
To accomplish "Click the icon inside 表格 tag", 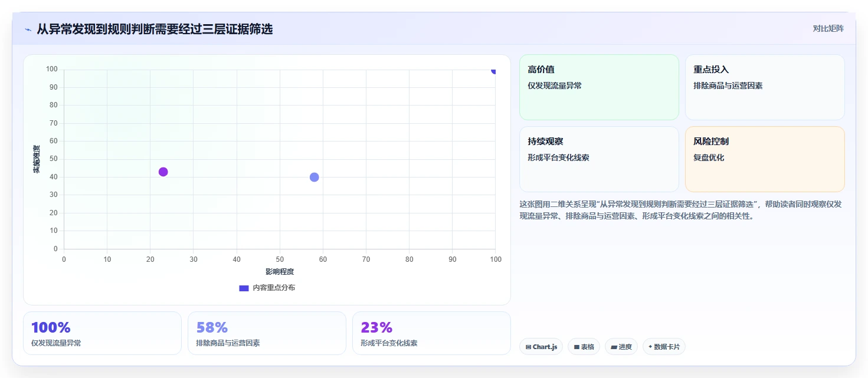I will click(x=577, y=347).
